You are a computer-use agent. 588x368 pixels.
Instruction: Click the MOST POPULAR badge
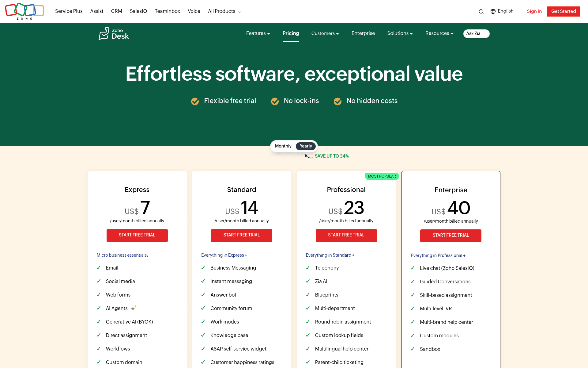tap(382, 176)
